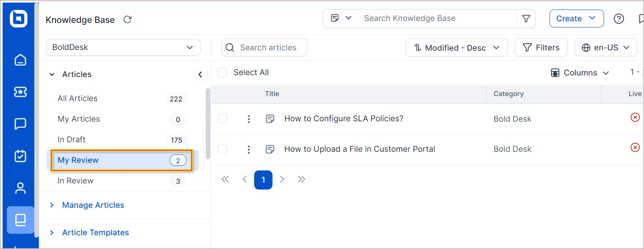
Task: Tick checkbox for How to Upload a File article
Action: (223, 149)
